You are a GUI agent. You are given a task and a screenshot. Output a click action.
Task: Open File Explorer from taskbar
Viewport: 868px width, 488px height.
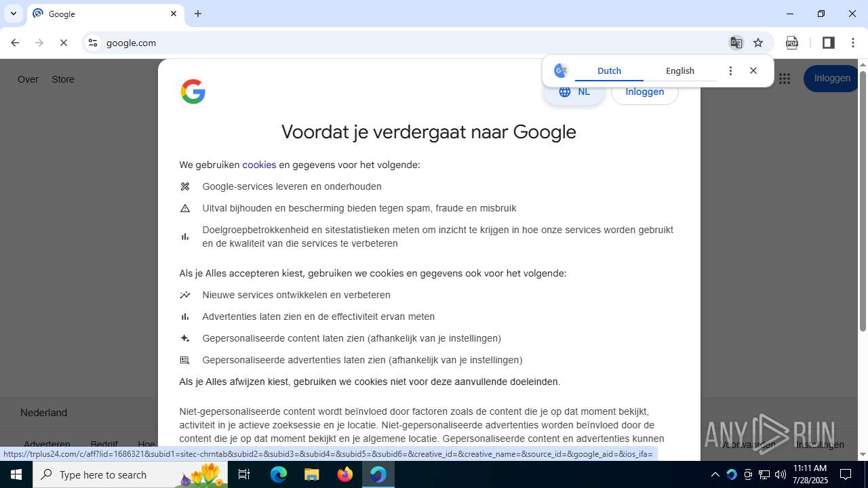311,474
